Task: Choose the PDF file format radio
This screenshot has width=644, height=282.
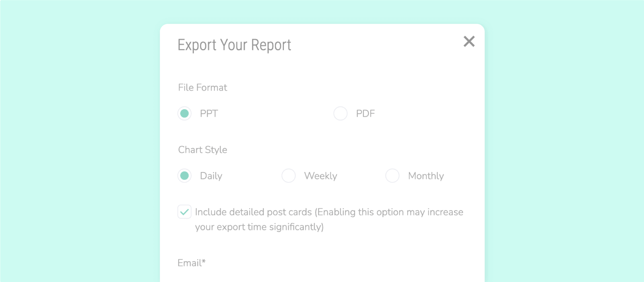Action: (x=341, y=114)
